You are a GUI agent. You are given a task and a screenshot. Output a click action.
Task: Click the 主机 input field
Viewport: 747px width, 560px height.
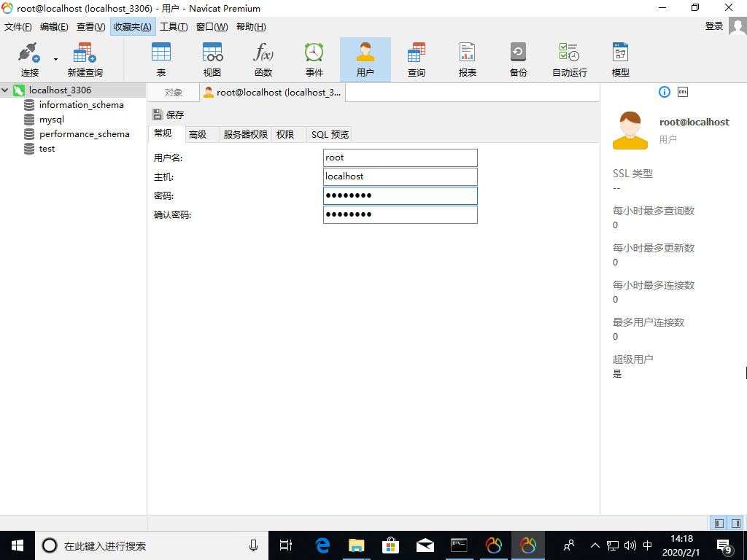(x=400, y=176)
